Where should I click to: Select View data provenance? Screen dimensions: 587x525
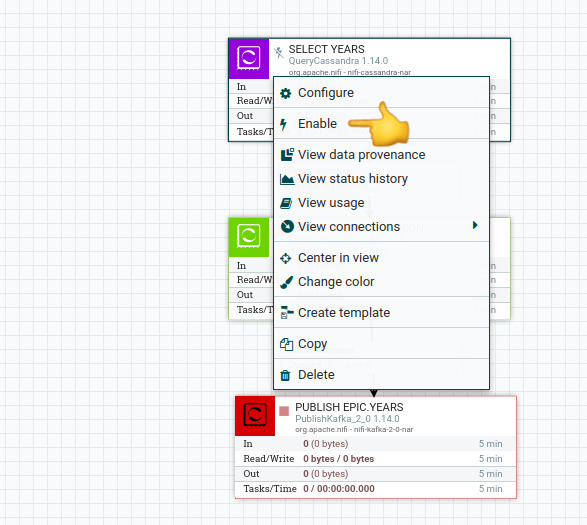point(381,155)
